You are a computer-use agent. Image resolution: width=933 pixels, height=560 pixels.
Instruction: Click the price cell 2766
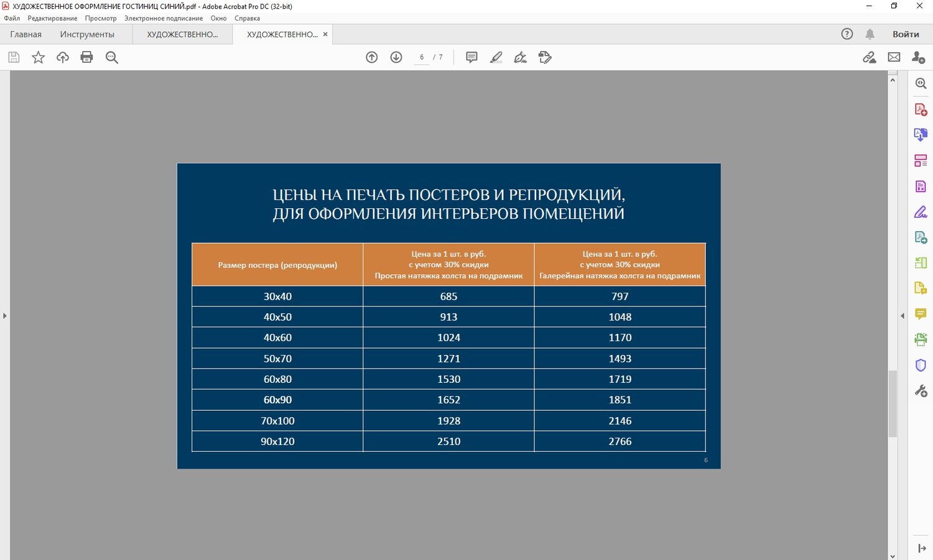coord(620,441)
